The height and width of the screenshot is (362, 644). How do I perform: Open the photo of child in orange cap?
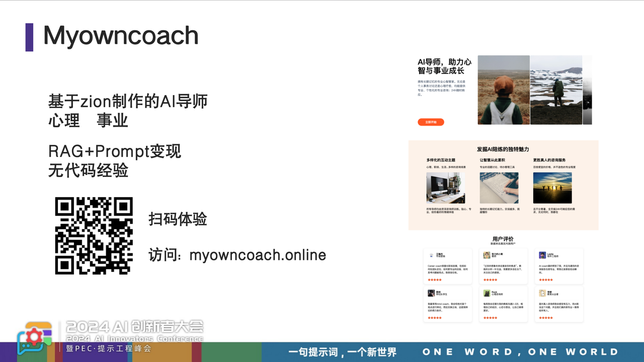coord(504,90)
